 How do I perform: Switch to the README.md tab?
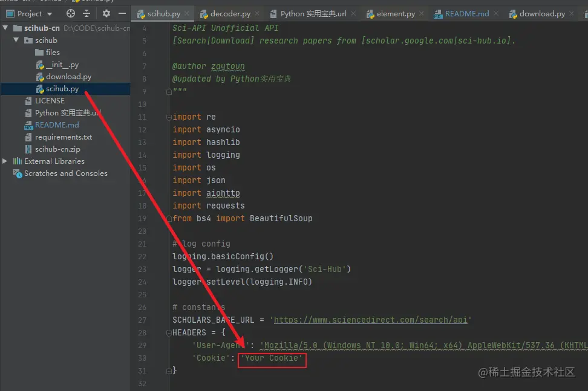point(467,14)
